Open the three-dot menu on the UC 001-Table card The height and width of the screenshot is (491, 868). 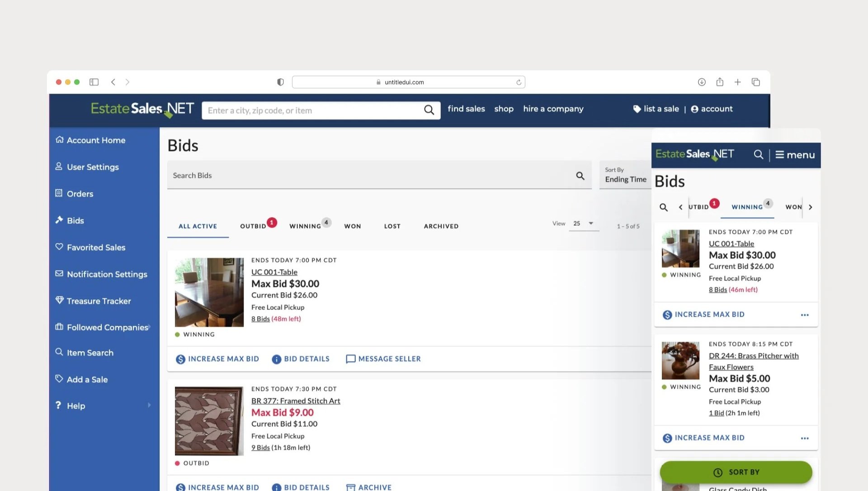tap(804, 315)
